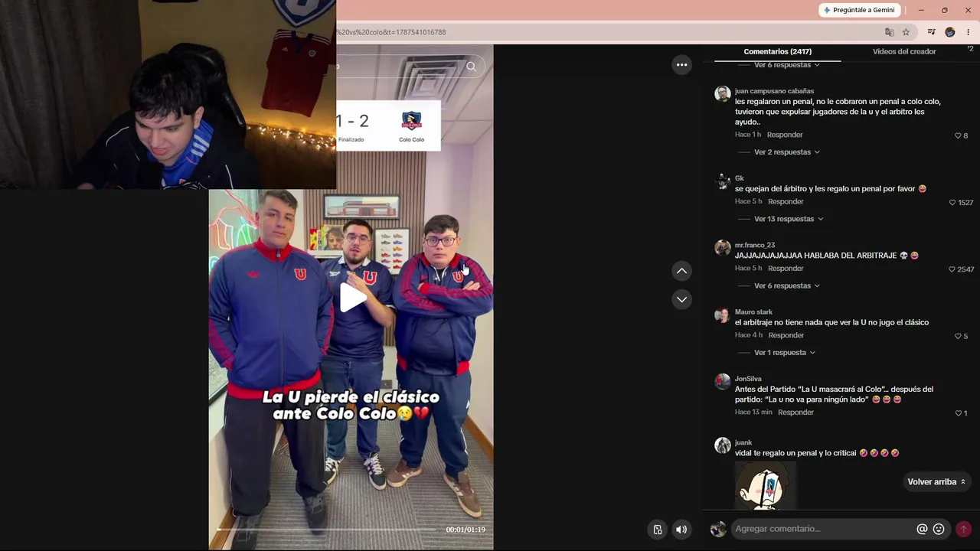The image size is (980, 551).
Task: Like juan campusano cabañas' comment with 8 likes
Action: click(958, 135)
